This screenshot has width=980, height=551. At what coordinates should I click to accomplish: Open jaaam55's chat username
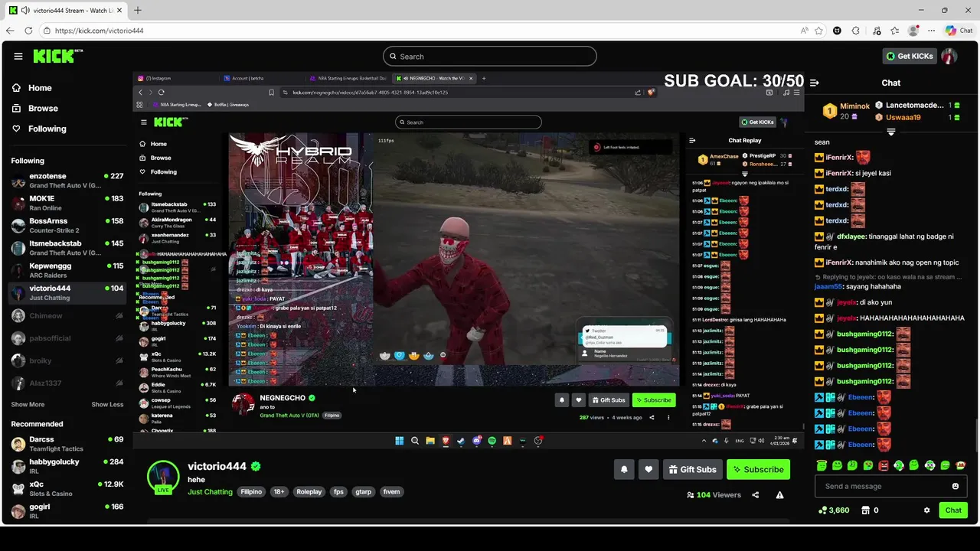click(x=828, y=287)
